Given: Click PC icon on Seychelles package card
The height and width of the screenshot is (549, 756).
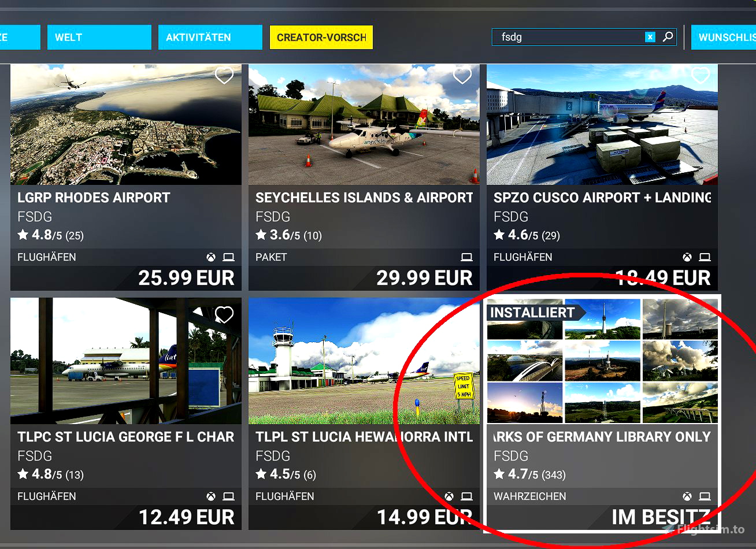Looking at the screenshot, I should (466, 257).
